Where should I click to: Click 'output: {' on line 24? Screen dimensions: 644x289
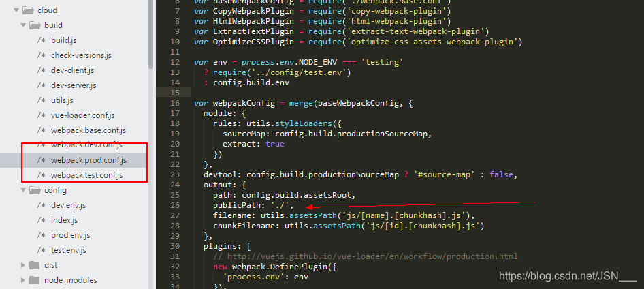click(225, 185)
